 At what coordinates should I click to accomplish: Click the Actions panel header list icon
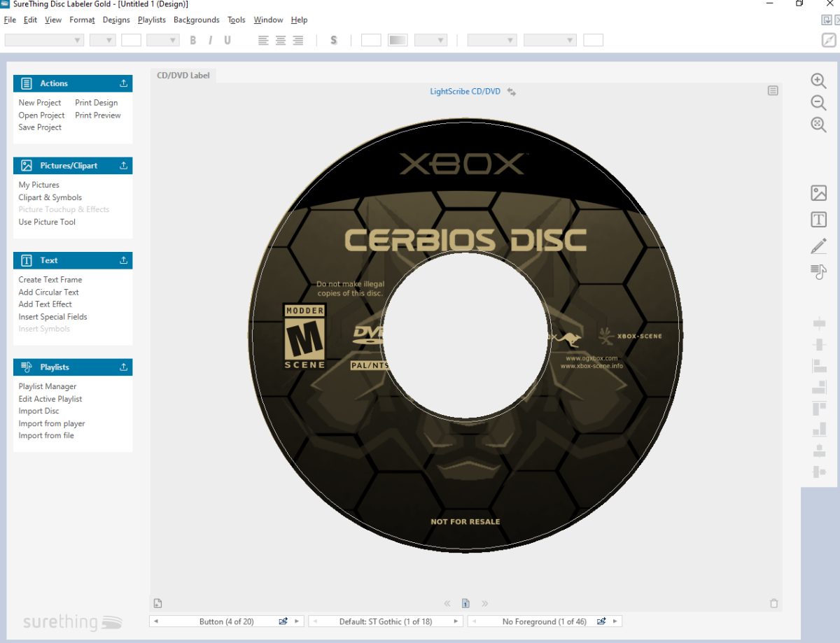pos(27,83)
